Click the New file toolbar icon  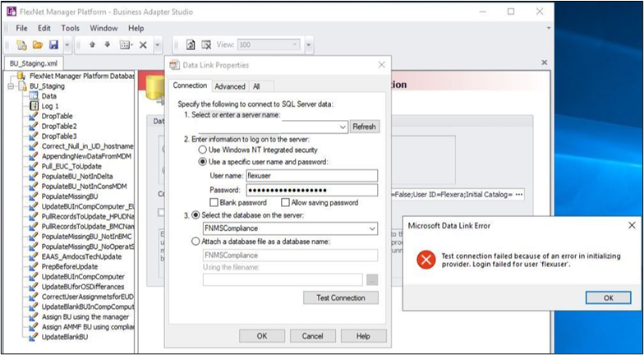pos(22,44)
